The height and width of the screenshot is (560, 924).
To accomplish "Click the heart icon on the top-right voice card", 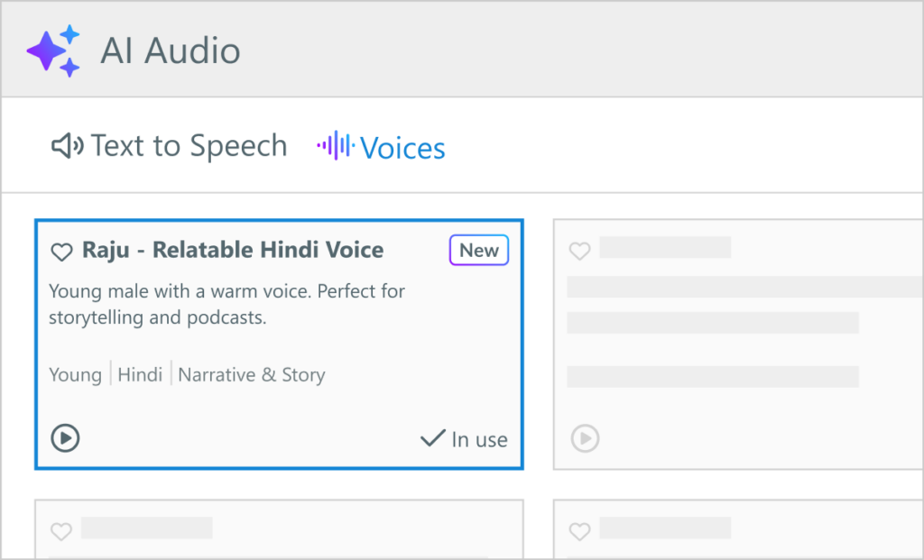I will [579, 248].
